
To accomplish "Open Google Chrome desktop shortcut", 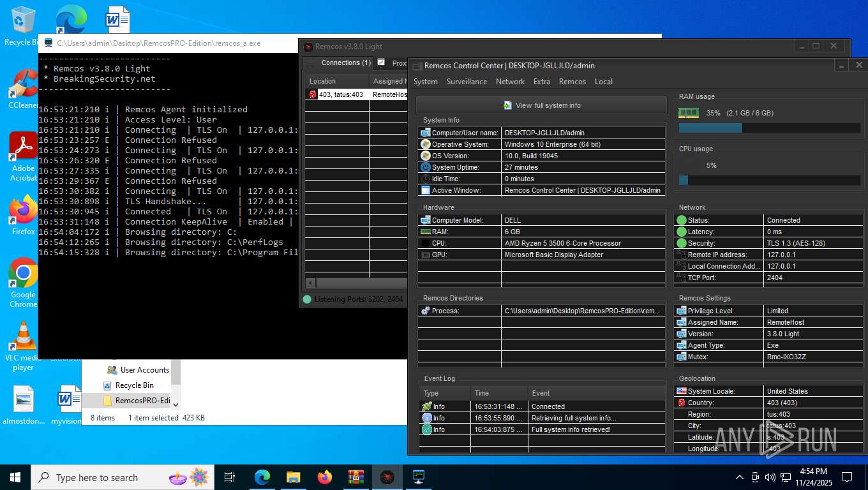I will tap(24, 283).
